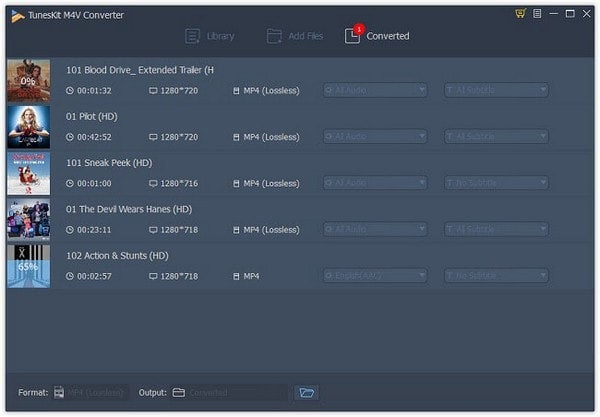
Task: Expand English AAC audio dropdown for Action & Stunts
Action: [x=375, y=276]
